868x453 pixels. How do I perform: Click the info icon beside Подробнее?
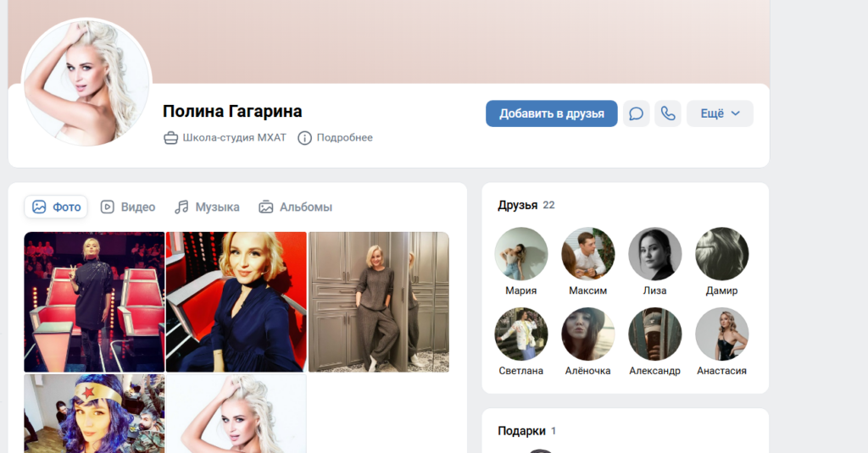[304, 138]
